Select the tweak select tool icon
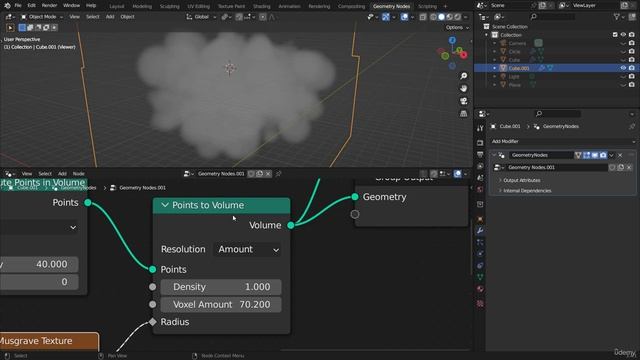640x360 pixels. pos(10,28)
